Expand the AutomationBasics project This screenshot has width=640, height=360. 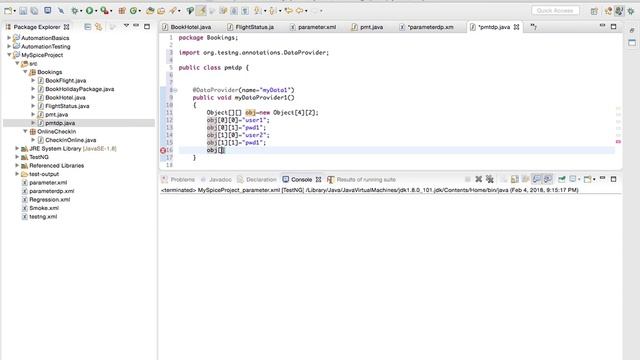pos(9,38)
